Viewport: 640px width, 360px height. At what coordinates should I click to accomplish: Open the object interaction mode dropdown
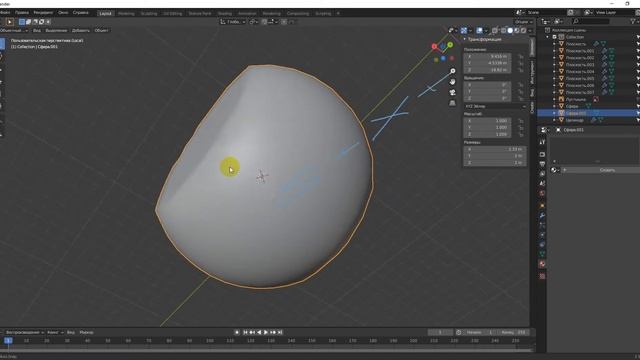click(x=14, y=30)
